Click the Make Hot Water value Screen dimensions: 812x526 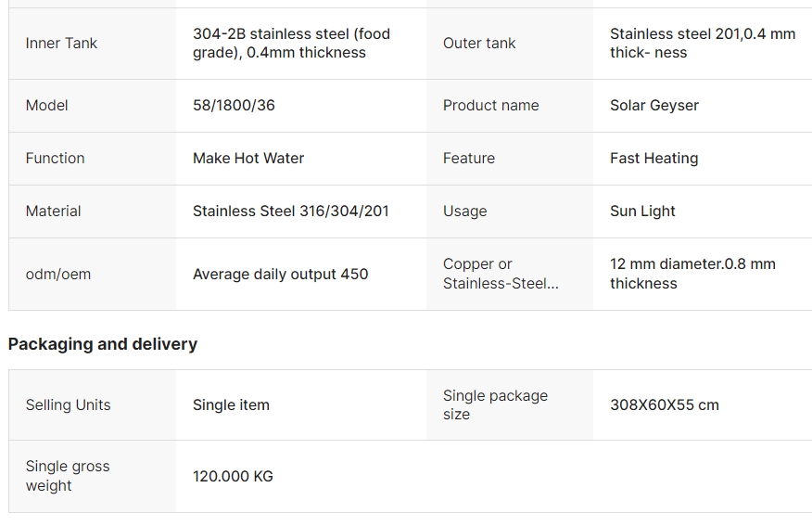click(248, 158)
